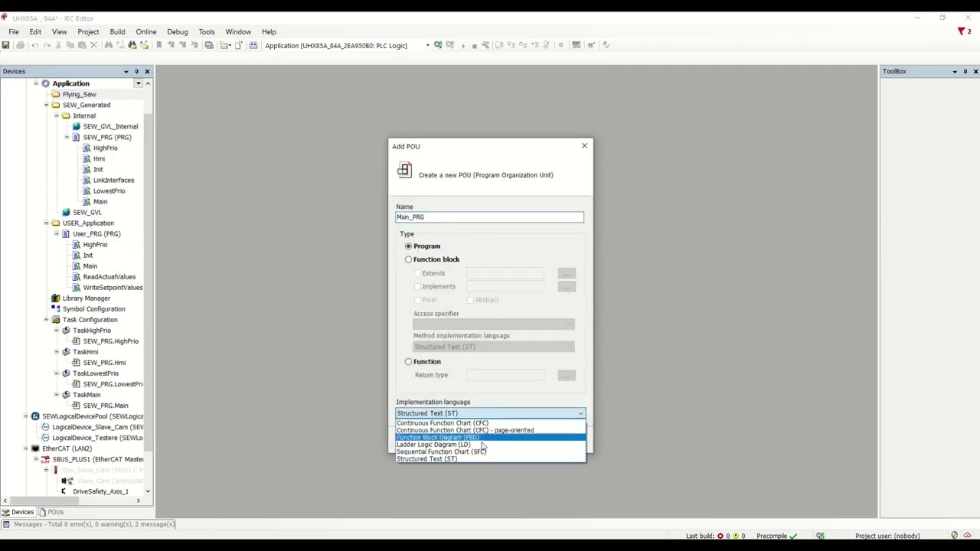Viewport: 980px width, 551px height.
Task: Collapse the SEW_Generated folder
Action: pos(46,105)
